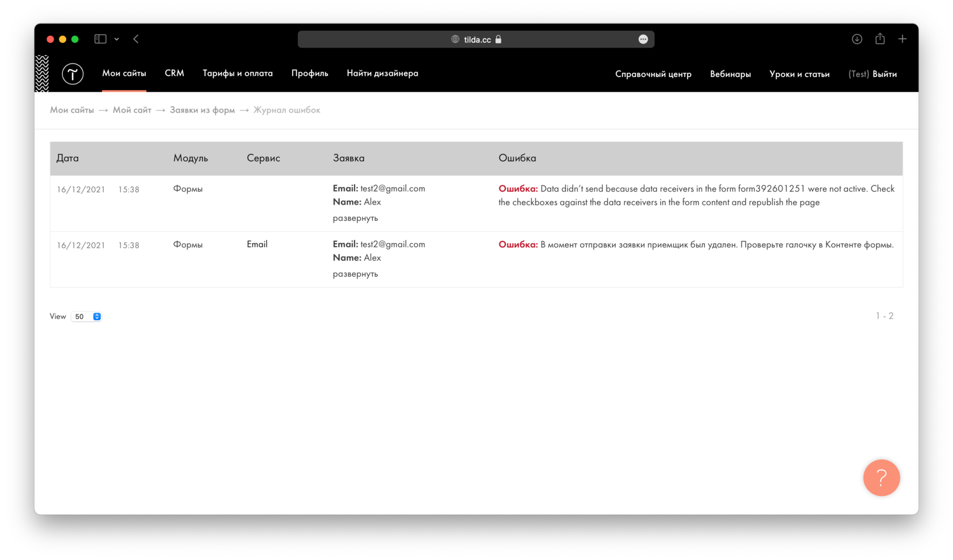This screenshot has width=953, height=560.
Task: Go to Мои сайты breadcrumb
Action: tap(72, 110)
